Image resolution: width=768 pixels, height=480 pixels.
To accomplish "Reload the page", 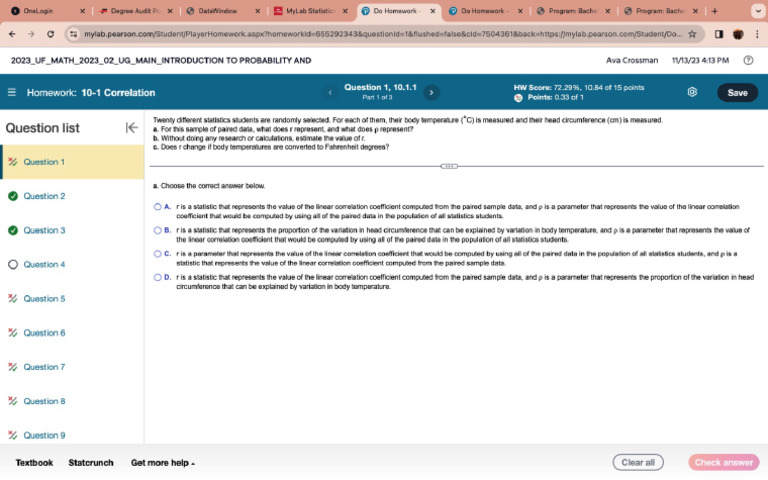I will click(x=50, y=34).
